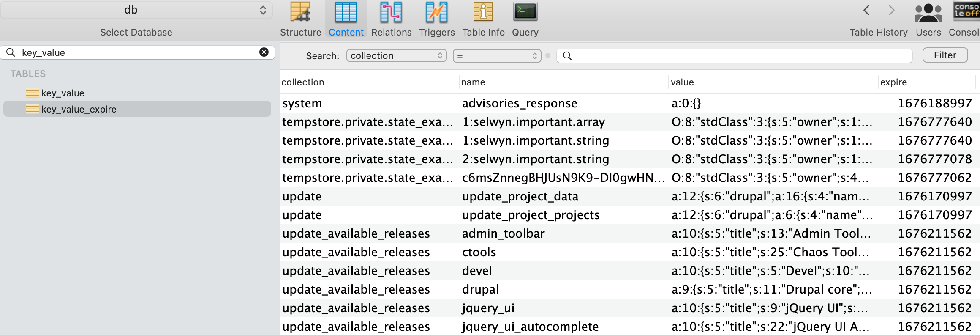Toggle the Console icon

point(966,11)
